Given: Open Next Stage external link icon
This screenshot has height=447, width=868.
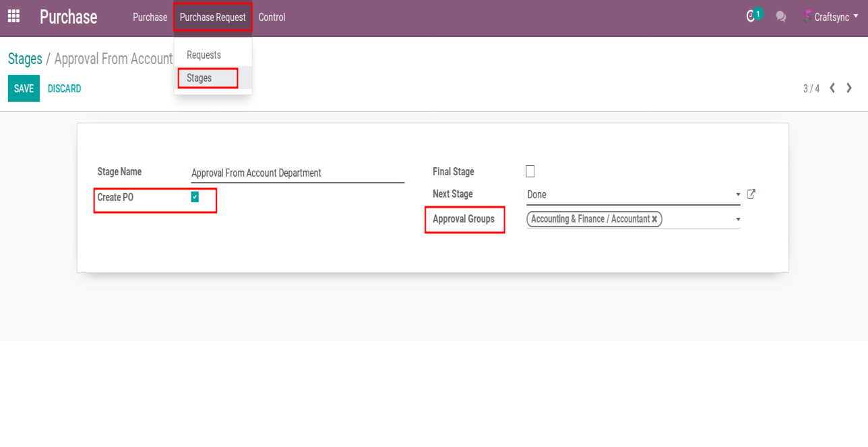Looking at the screenshot, I should click(751, 194).
